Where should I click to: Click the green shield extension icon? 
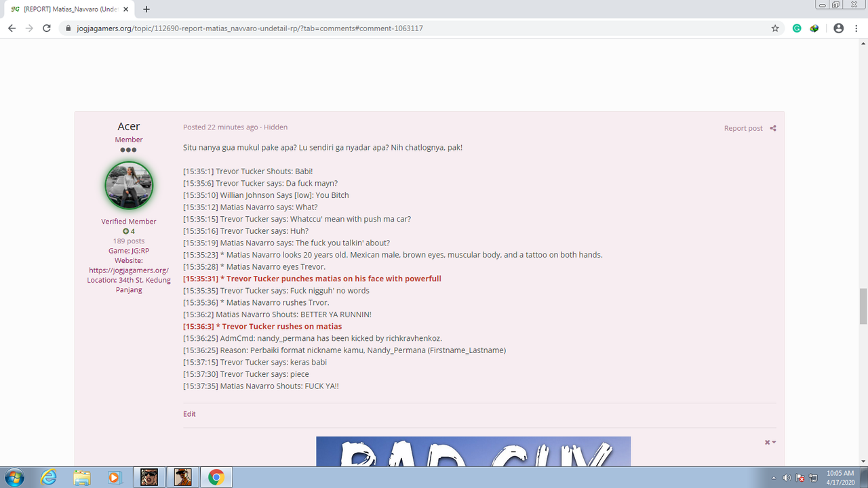pyautogui.click(x=814, y=28)
